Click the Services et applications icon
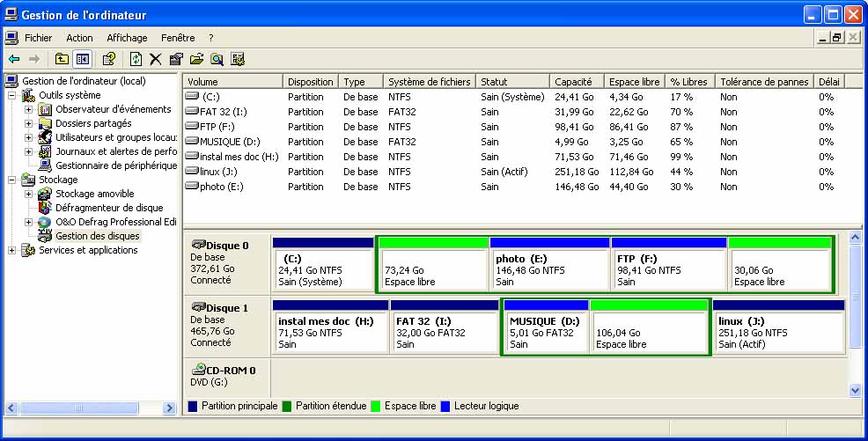Image resolution: width=868 pixels, height=441 pixels. pyautogui.click(x=27, y=250)
